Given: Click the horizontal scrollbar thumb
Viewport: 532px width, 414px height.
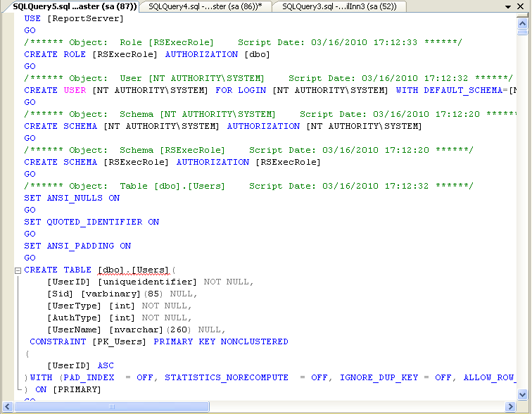Looking at the screenshot, I should tap(112, 406).
